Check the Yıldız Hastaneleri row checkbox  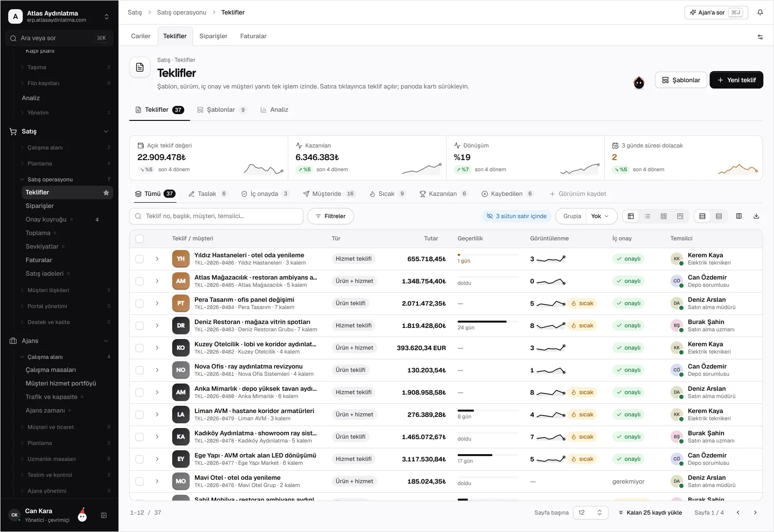139,259
